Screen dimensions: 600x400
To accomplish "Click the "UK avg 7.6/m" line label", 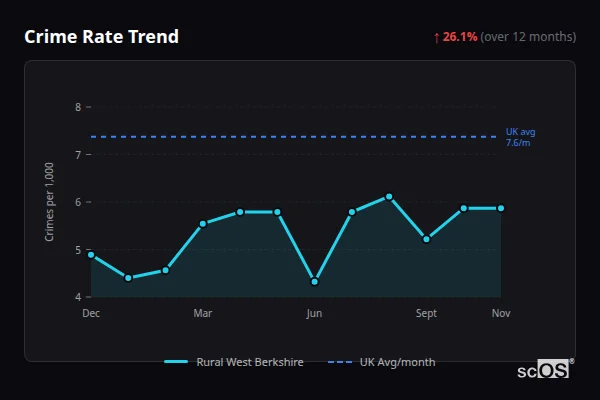I will 520,137.
